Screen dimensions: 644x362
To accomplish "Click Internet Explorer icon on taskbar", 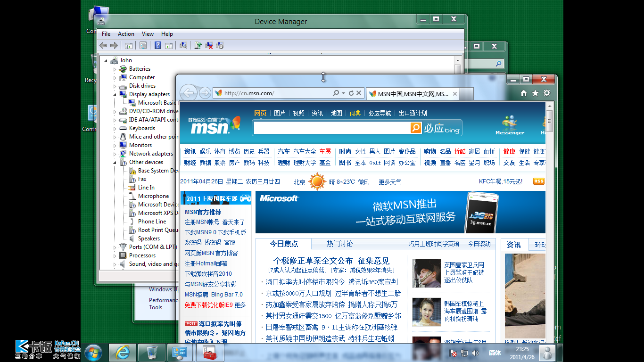I will (123, 352).
